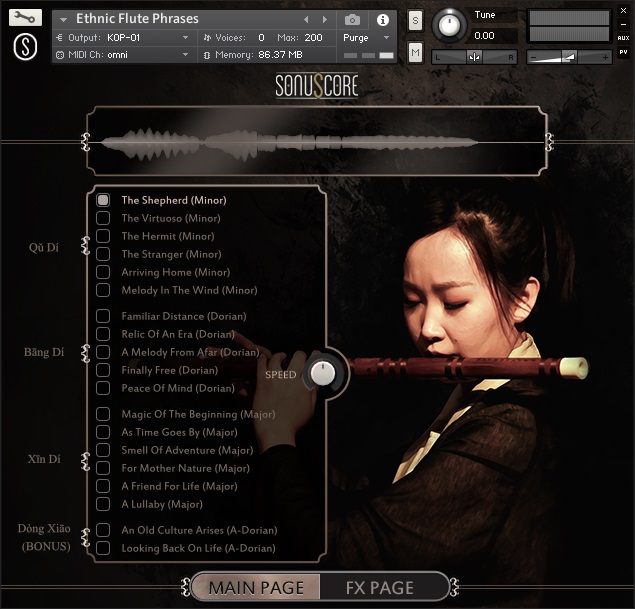Open snapshot view with camera icon

pyautogui.click(x=352, y=20)
